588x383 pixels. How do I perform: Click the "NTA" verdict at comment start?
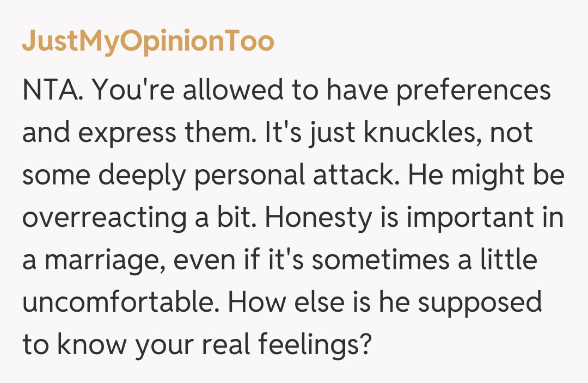tap(51, 91)
